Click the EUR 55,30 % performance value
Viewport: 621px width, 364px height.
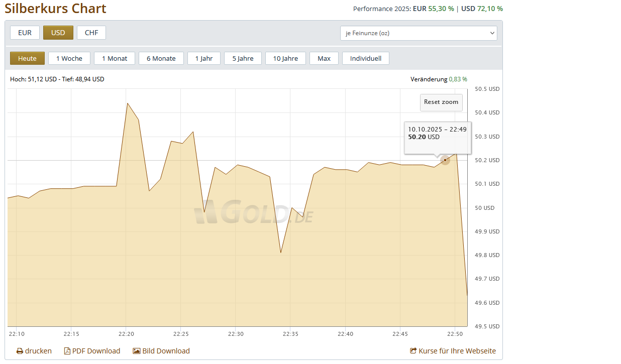pyautogui.click(x=433, y=9)
